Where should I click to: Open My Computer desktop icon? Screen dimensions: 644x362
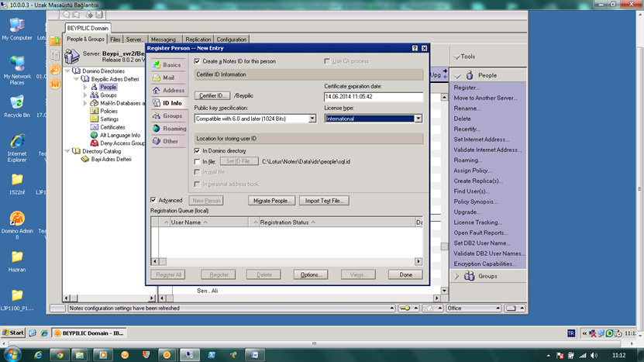[17, 29]
